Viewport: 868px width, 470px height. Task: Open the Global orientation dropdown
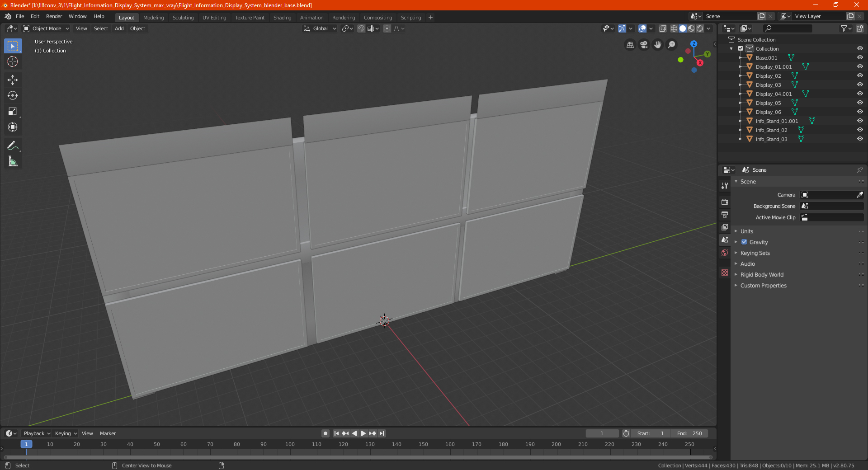pos(320,28)
